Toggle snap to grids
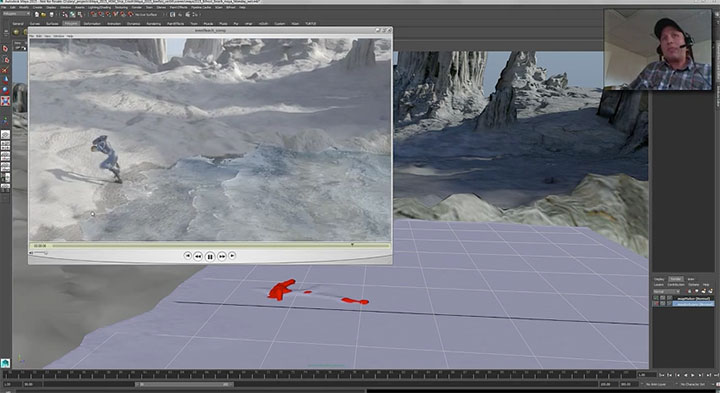 point(93,14)
